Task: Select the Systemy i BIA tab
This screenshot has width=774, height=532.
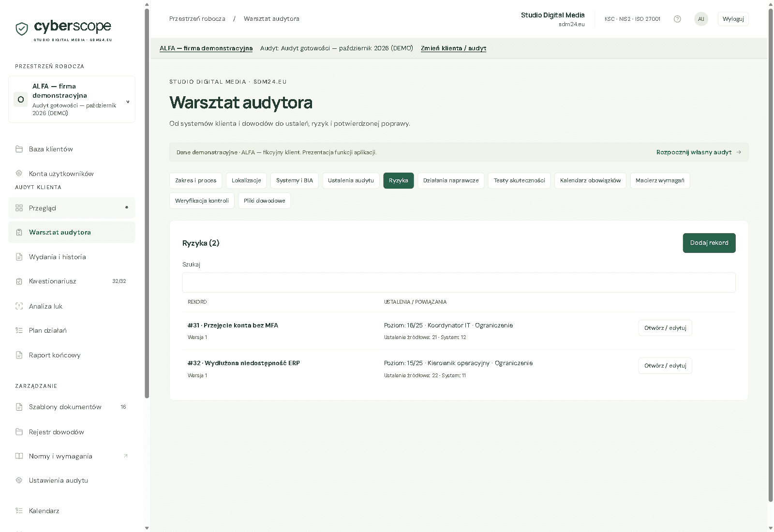Action: (x=295, y=180)
